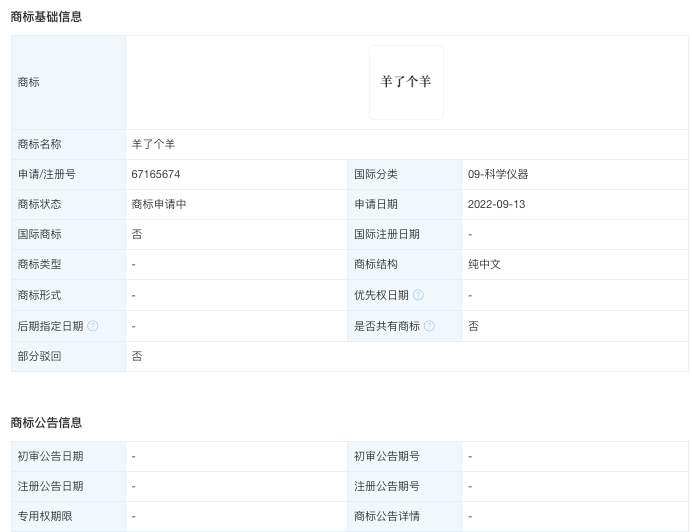Click the 商标公告信息 section heading

coord(46,423)
